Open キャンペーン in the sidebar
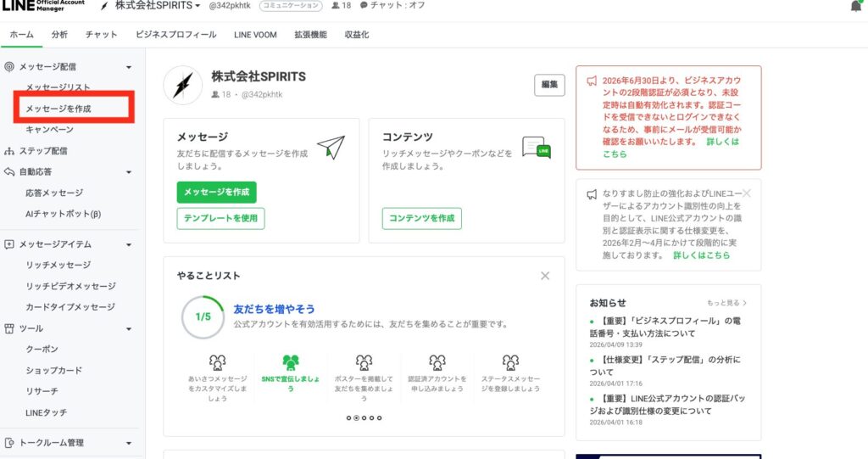868x459 pixels. pos(49,129)
